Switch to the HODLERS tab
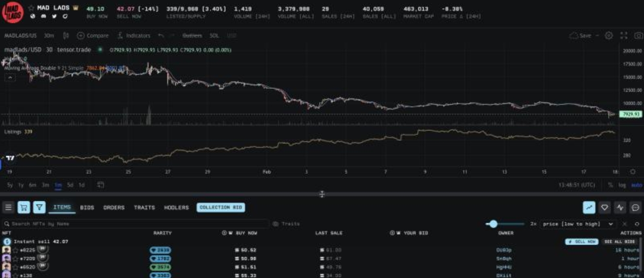The height and width of the screenshot is (278, 644). point(176,208)
